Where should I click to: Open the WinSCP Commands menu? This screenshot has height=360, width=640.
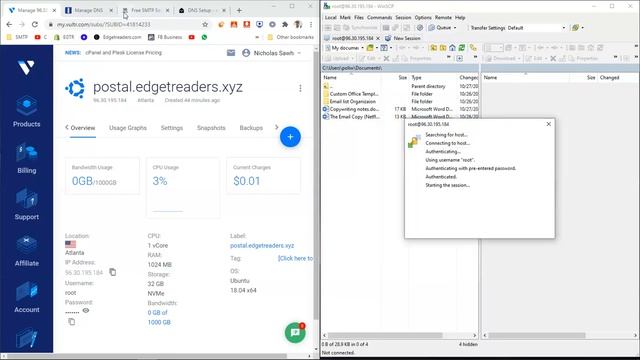[x=379, y=18]
